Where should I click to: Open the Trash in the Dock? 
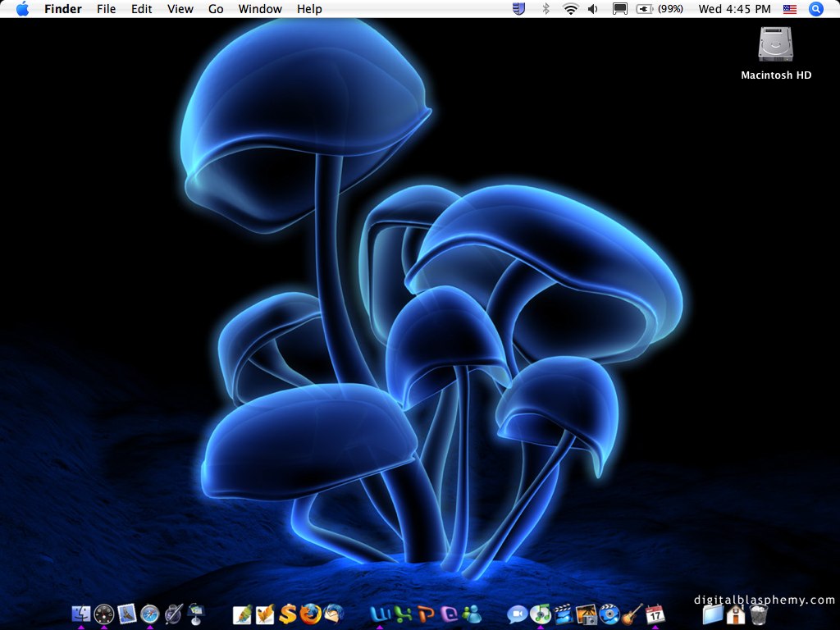point(758,614)
